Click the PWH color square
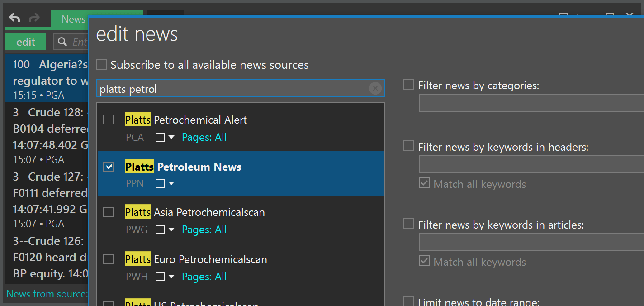The image size is (644, 306). 160,277
